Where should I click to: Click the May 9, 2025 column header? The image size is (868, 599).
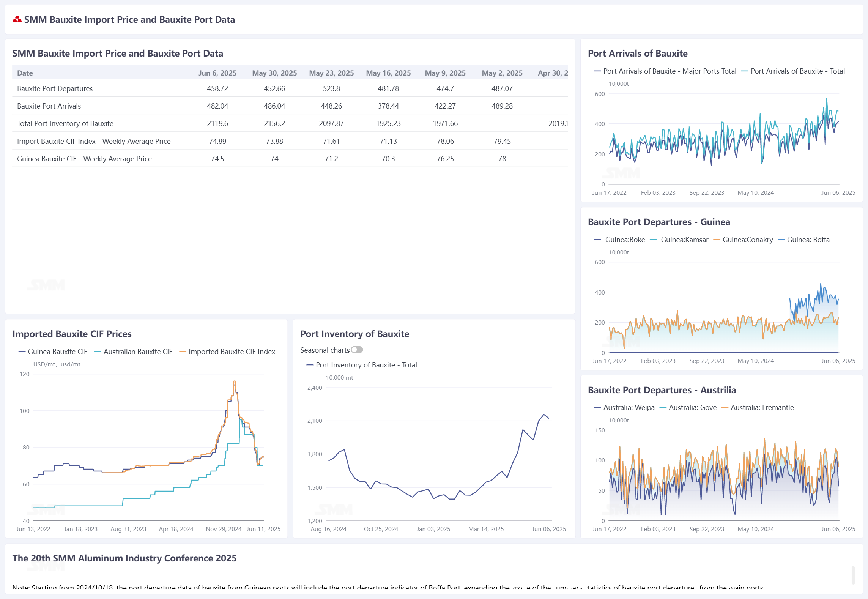tap(445, 73)
